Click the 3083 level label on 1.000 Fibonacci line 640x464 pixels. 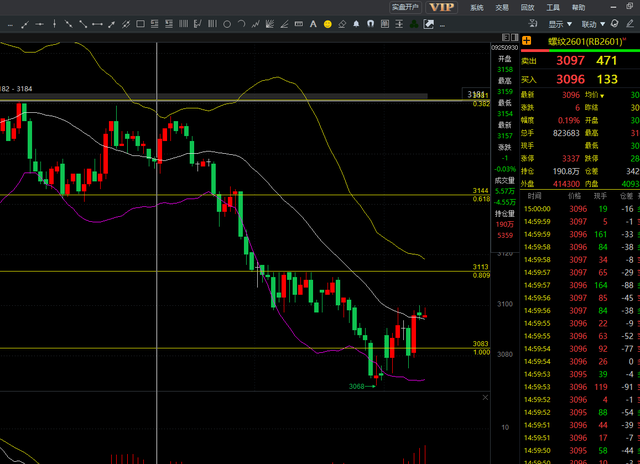point(480,344)
